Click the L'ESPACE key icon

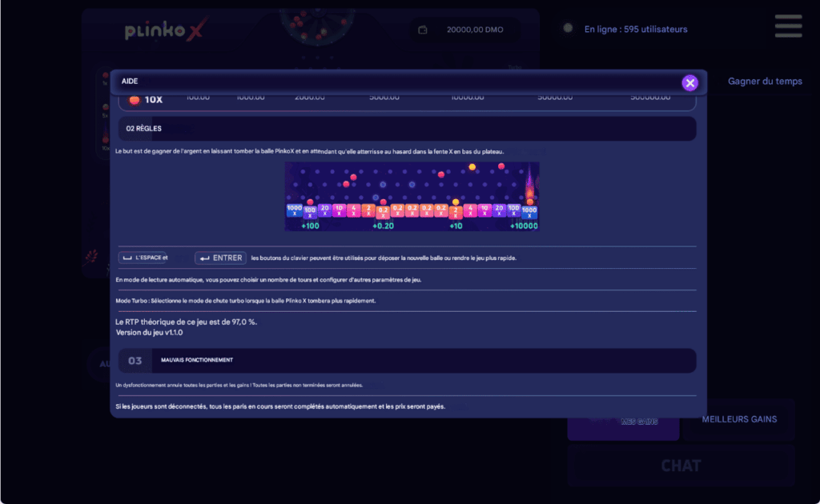[143, 258]
